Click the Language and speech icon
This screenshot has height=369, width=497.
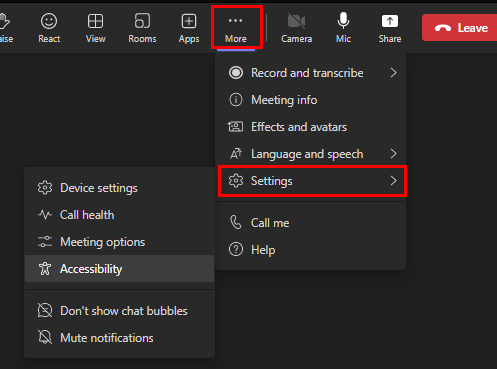click(x=236, y=154)
